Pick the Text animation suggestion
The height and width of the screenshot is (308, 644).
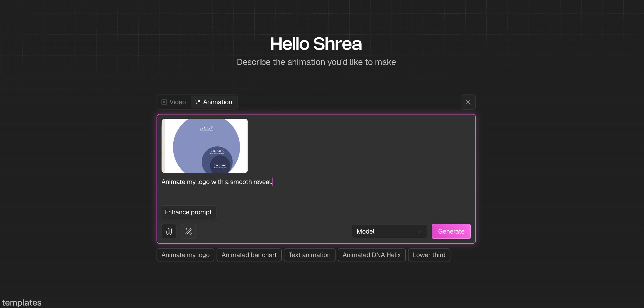click(310, 255)
